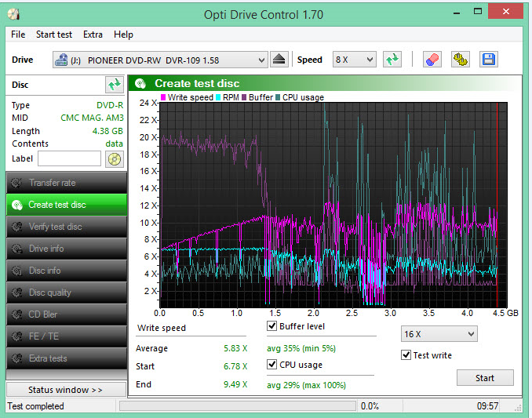
Task: Click the refresh speed arrows icon
Action: click(x=392, y=60)
